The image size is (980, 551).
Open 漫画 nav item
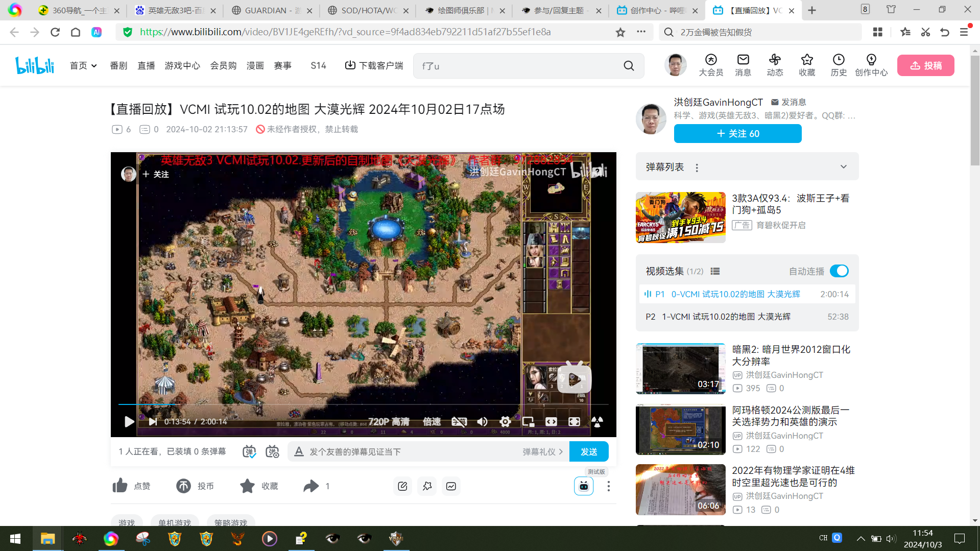[x=255, y=65]
